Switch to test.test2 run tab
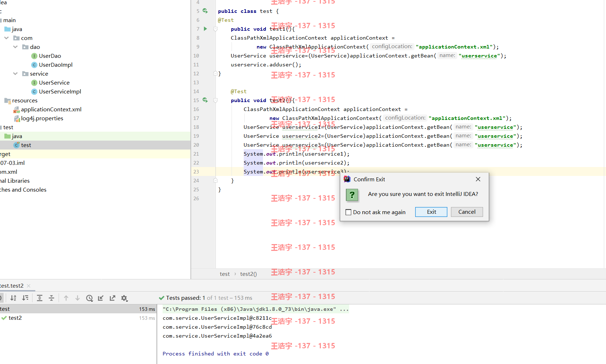This screenshot has width=606, height=364. (x=12, y=286)
